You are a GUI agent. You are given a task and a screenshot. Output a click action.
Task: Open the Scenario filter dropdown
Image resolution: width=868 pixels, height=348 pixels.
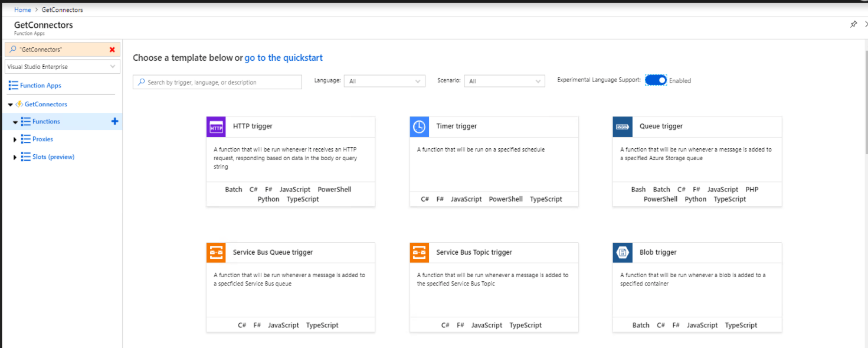pos(505,81)
